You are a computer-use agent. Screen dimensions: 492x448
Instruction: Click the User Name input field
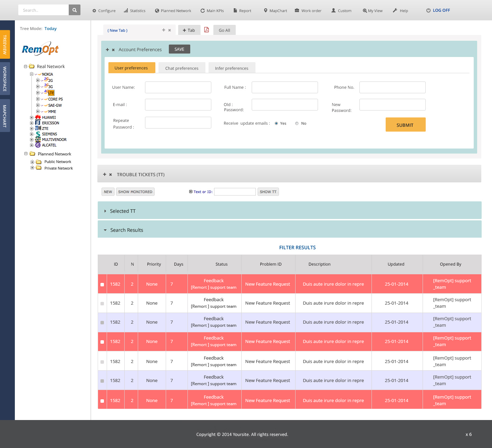pyautogui.click(x=178, y=87)
